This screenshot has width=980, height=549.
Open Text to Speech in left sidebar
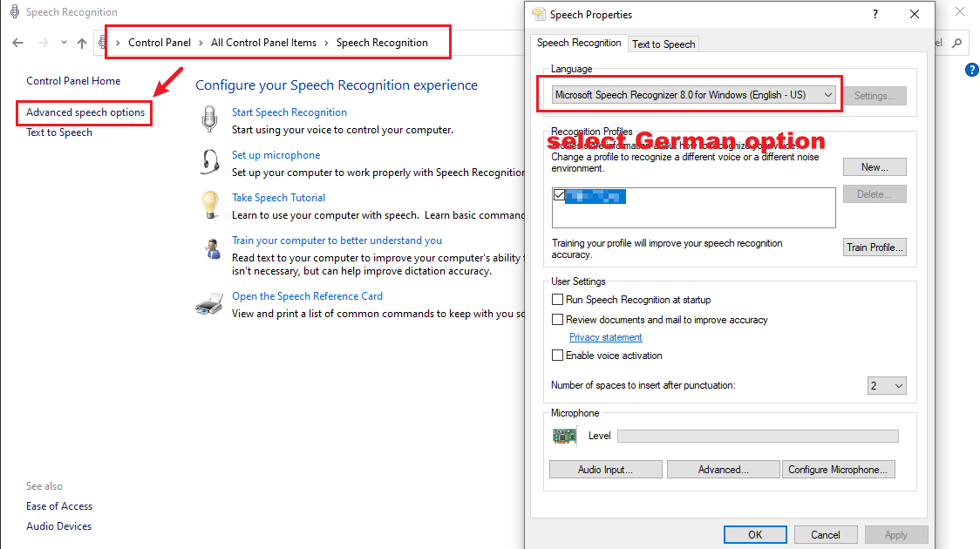pyautogui.click(x=58, y=132)
